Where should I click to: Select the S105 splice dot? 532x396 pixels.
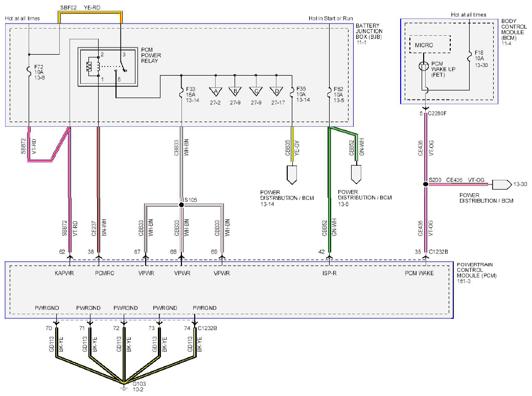click(x=181, y=205)
